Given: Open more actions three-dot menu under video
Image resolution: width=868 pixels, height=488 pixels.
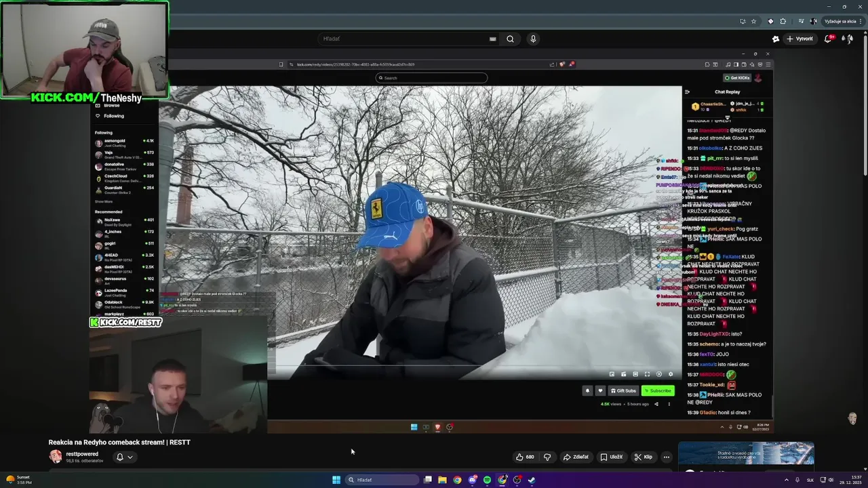Looking at the screenshot, I should [x=667, y=457].
